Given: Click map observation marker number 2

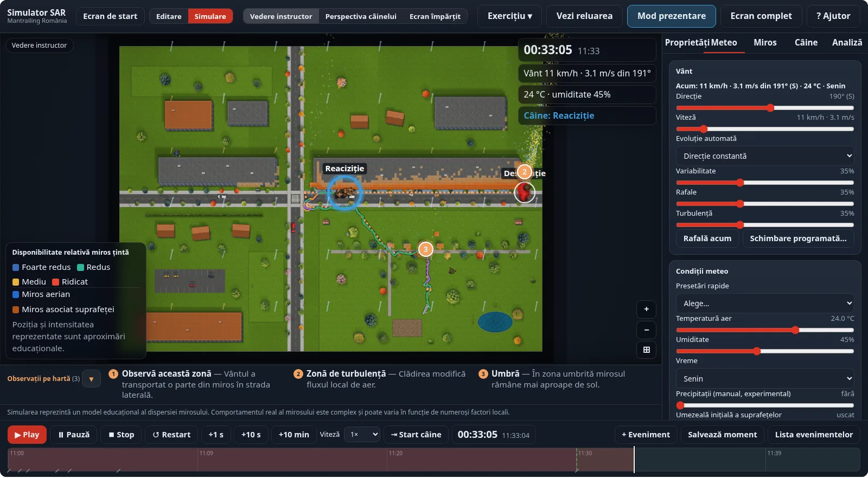Looking at the screenshot, I should [x=524, y=172].
